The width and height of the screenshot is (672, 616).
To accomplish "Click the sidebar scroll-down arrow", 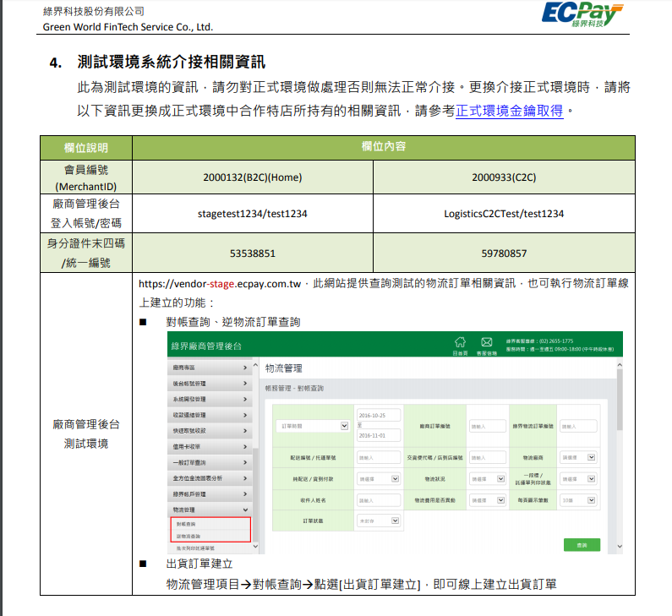I will pyautogui.click(x=255, y=546).
